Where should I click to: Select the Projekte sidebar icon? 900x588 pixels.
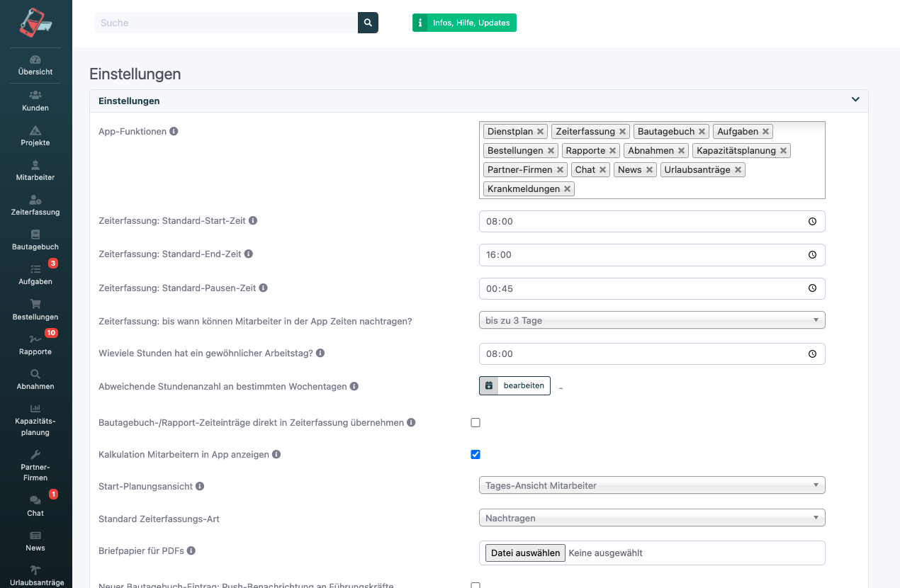[35, 135]
